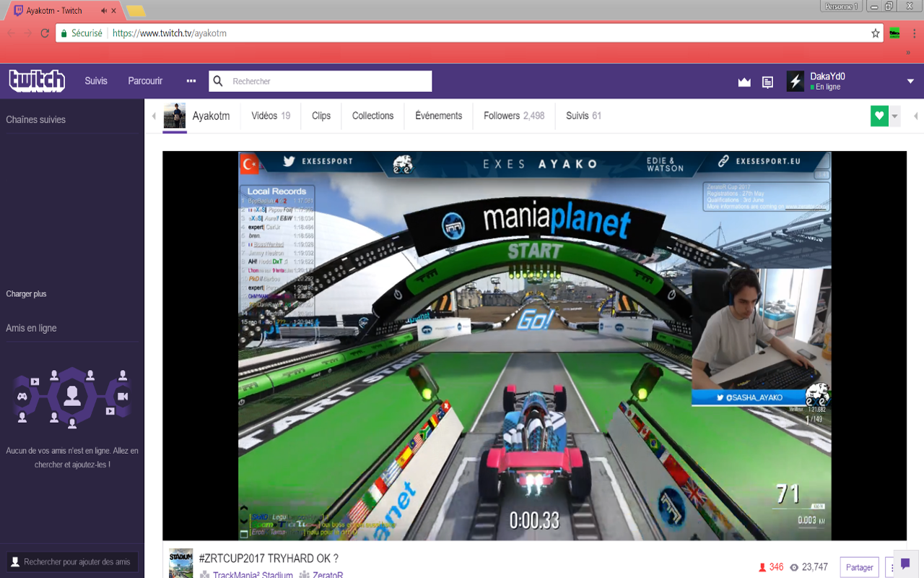Open the dropdown arrow beside the heart button
924x578 pixels.
895,116
